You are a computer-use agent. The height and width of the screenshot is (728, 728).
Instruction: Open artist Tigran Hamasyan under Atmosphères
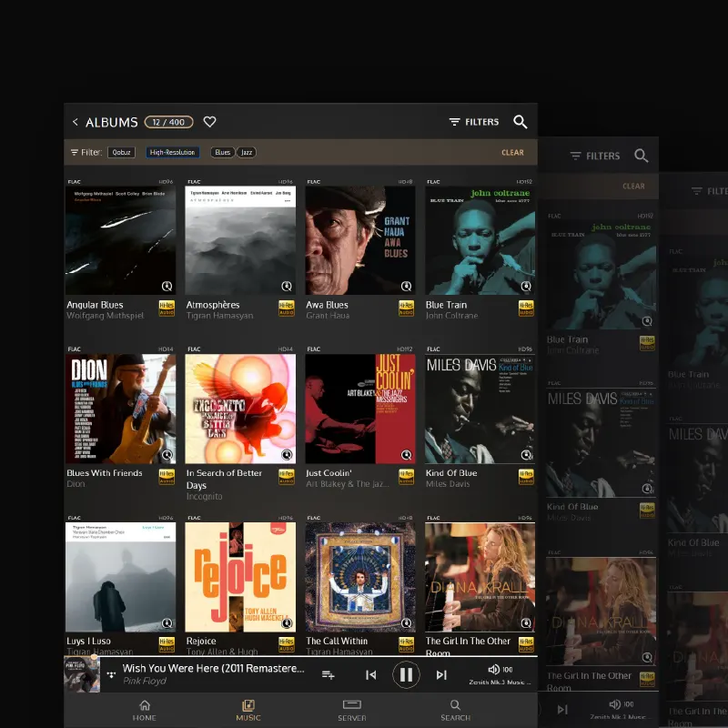click(219, 316)
